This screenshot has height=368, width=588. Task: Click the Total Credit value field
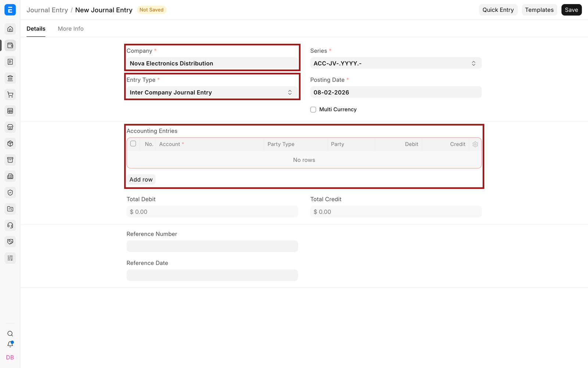[x=396, y=212]
